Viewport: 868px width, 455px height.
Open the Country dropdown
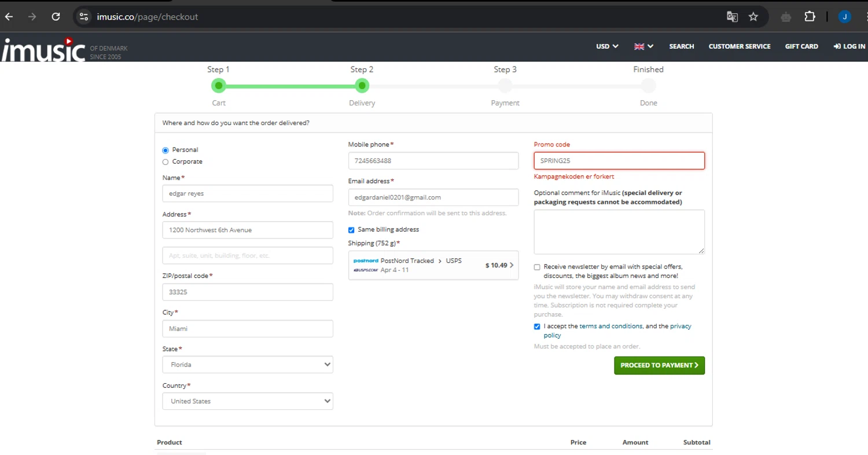[248, 401]
